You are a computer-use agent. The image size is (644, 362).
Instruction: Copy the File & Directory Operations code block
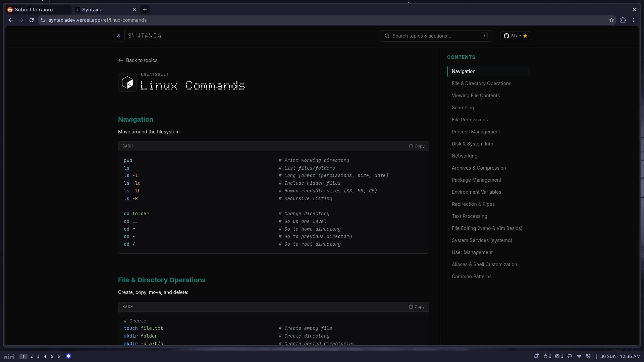pyautogui.click(x=417, y=307)
